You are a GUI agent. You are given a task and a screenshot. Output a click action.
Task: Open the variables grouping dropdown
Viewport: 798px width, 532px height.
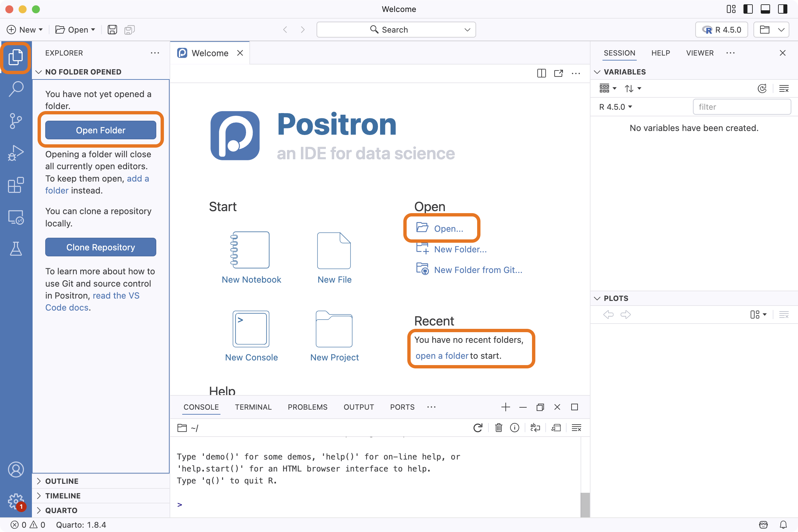click(x=608, y=88)
